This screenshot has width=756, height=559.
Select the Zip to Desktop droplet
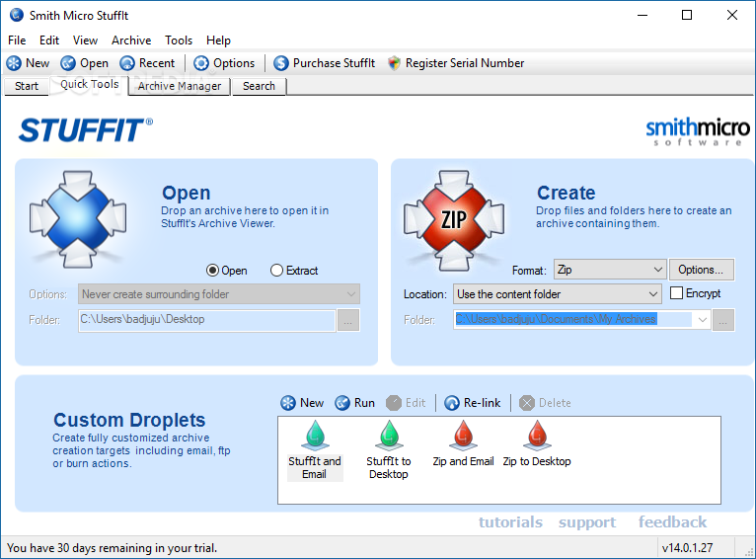pyautogui.click(x=537, y=443)
